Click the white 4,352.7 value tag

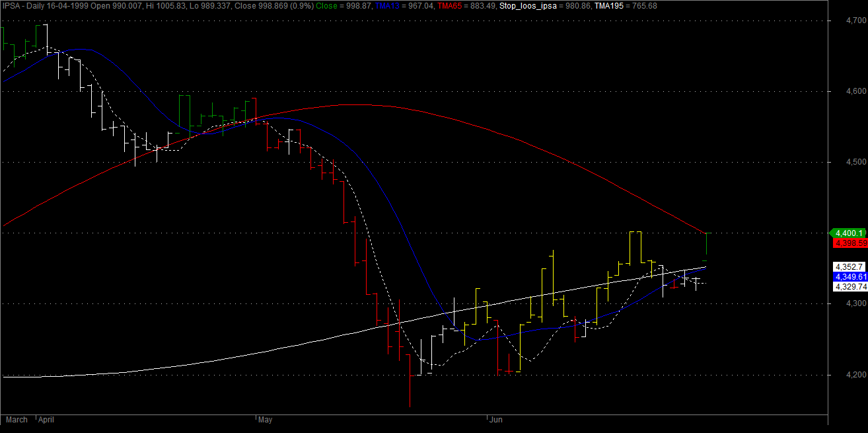[849, 266]
